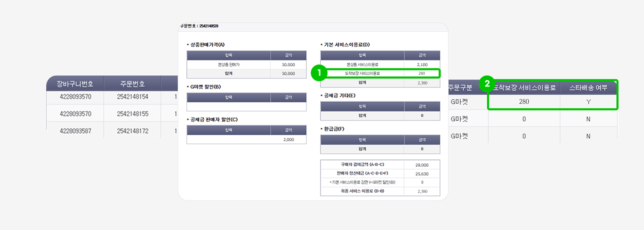Click cart number 4228093587 cell

click(75, 131)
